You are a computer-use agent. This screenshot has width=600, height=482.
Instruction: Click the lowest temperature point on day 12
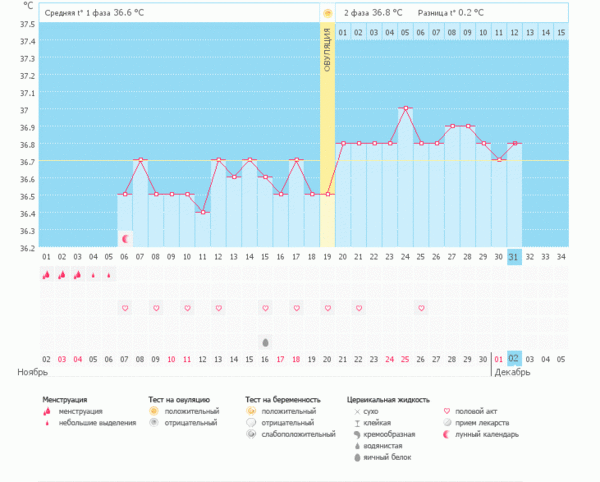[x=203, y=212]
